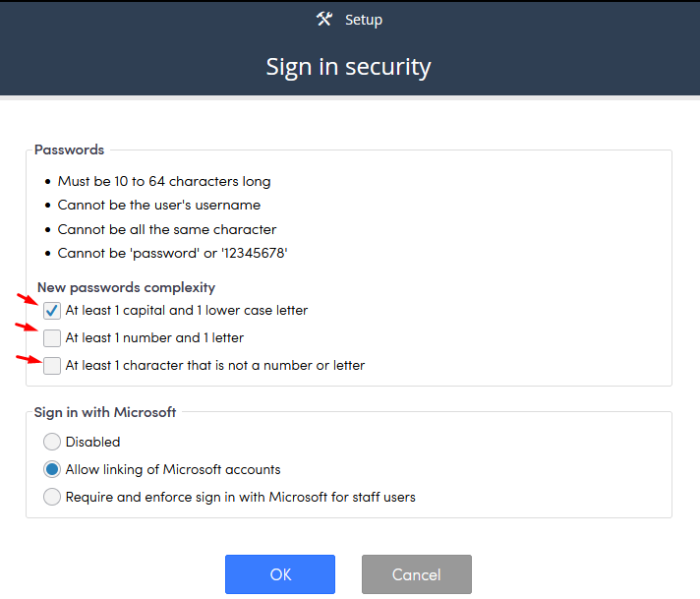This screenshot has height=599, width=700.
Task: Enable the 1 number and 1 letter checkbox
Action: click(52, 338)
